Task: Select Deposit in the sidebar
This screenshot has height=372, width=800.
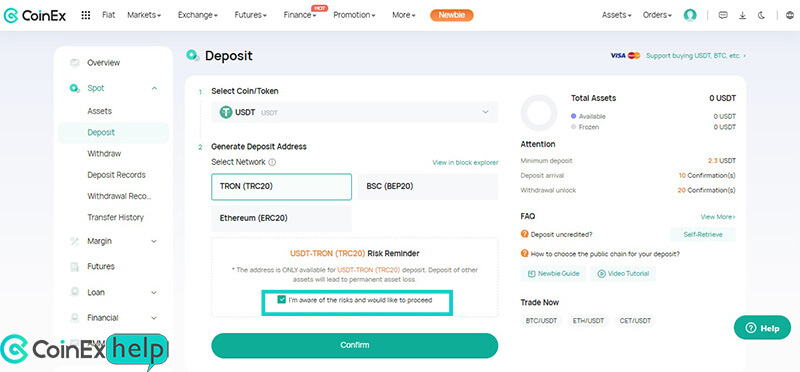Action: [x=113, y=133]
